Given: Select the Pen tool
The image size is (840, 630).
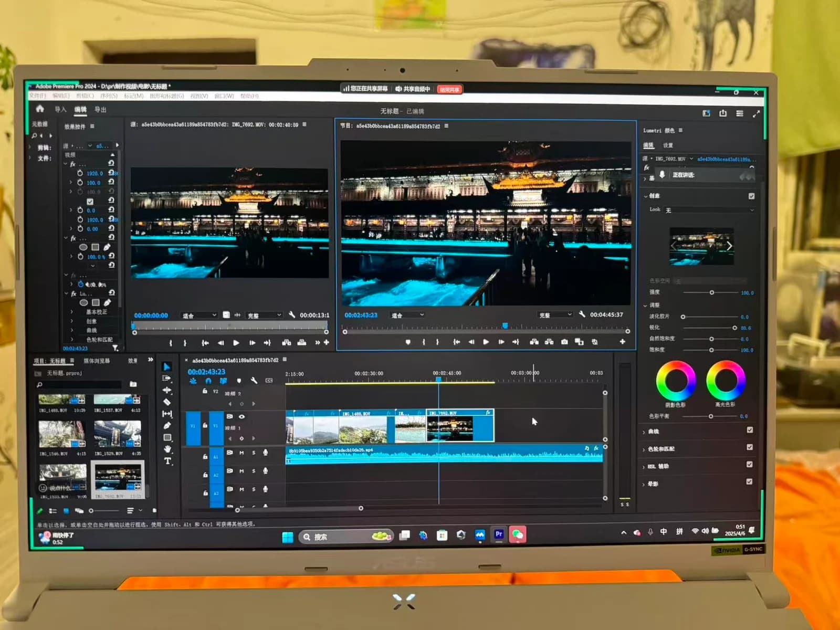Looking at the screenshot, I should pos(167,425).
